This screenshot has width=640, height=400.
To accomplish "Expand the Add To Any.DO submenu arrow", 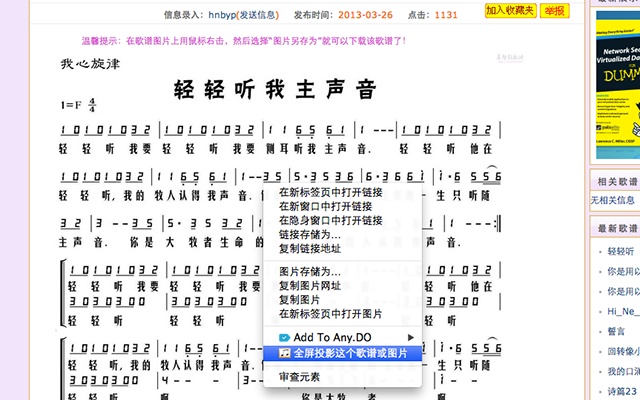I will (x=411, y=338).
